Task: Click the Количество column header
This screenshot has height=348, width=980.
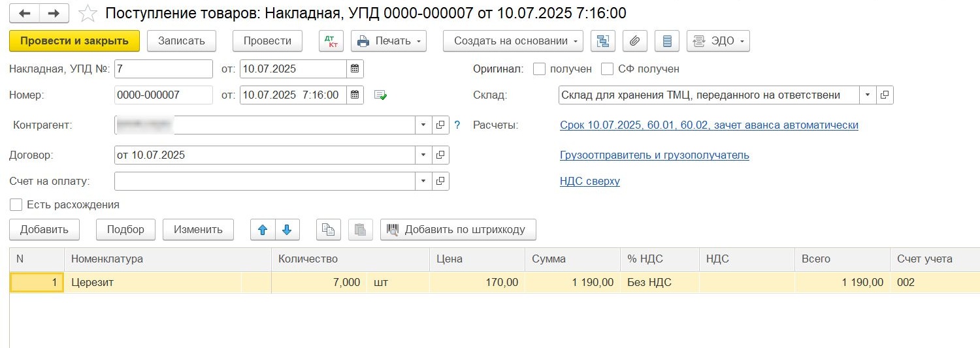Action: coord(350,259)
